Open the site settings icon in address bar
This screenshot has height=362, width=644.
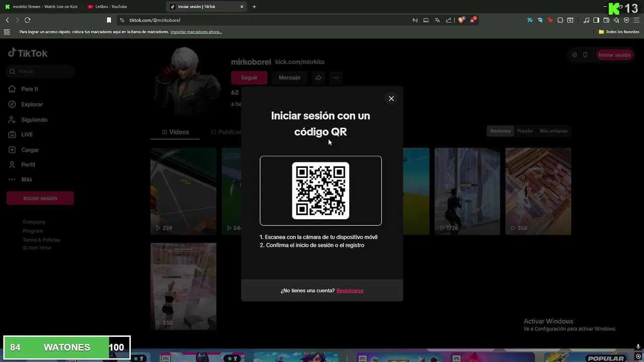(122, 20)
